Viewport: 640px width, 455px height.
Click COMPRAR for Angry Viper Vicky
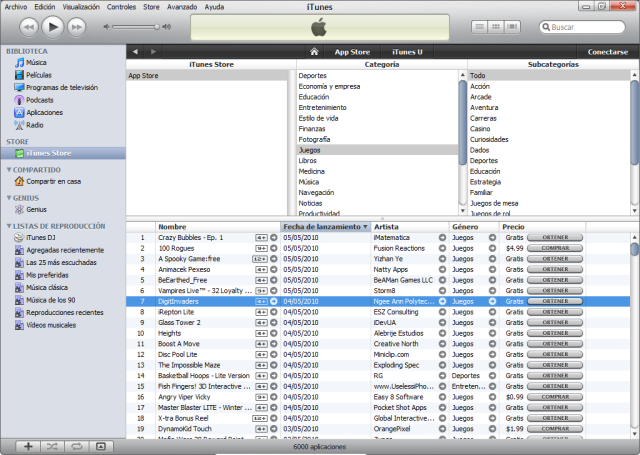pyautogui.click(x=555, y=397)
